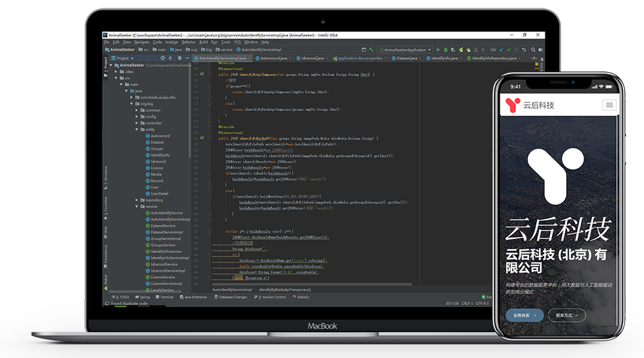Screen dimensions: 644x358
Task: Collapse the src folder arrow
Action: click(x=116, y=78)
